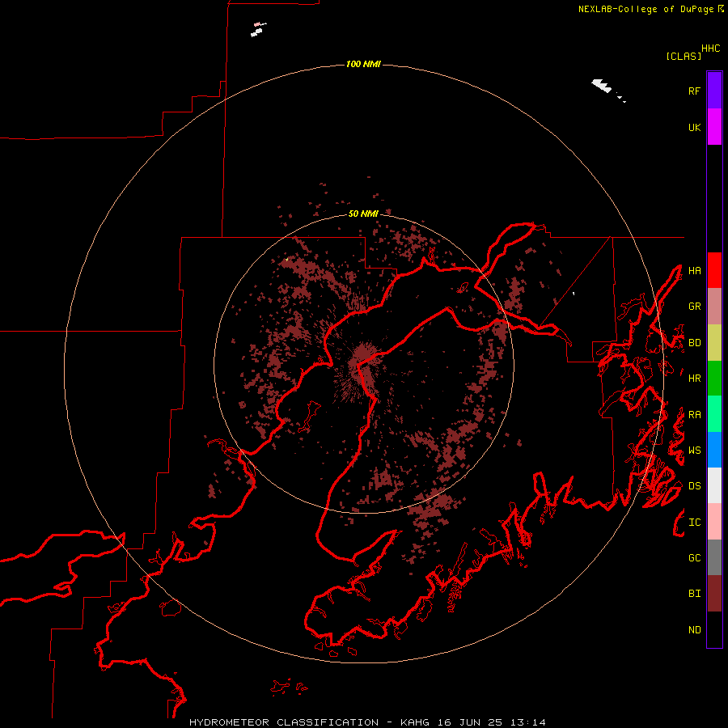This screenshot has height=728, width=728.
Task: Click the DS white legend swatch
Action: [x=714, y=485]
